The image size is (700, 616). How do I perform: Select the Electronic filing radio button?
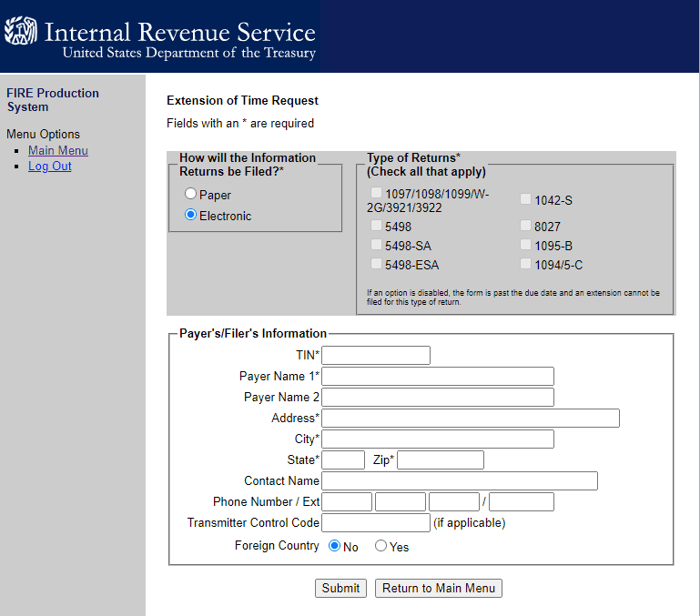point(190,216)
